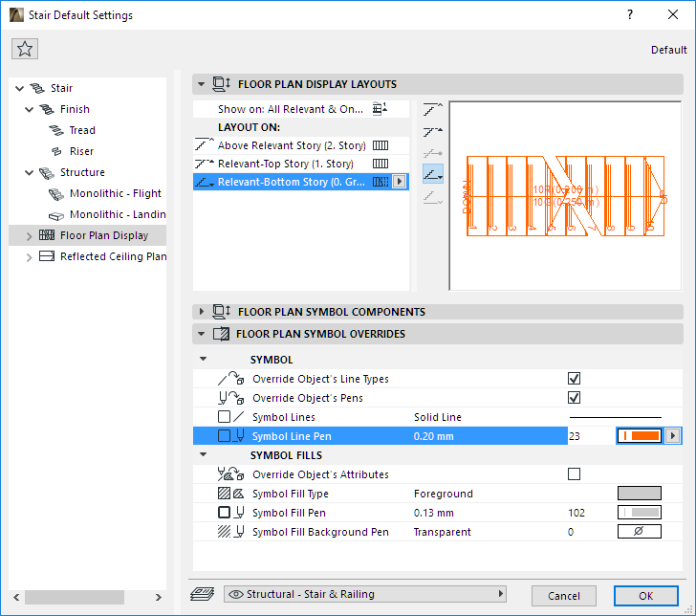Click the Cancel button

pyautogui.click(x=564, y=596)
